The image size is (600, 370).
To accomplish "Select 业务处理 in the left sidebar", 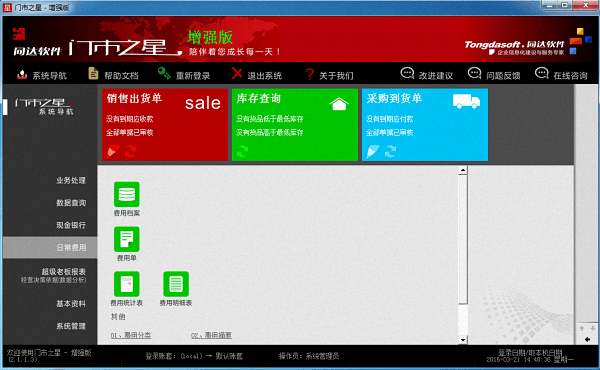I will pyautogui.click(x=71, y=180).
